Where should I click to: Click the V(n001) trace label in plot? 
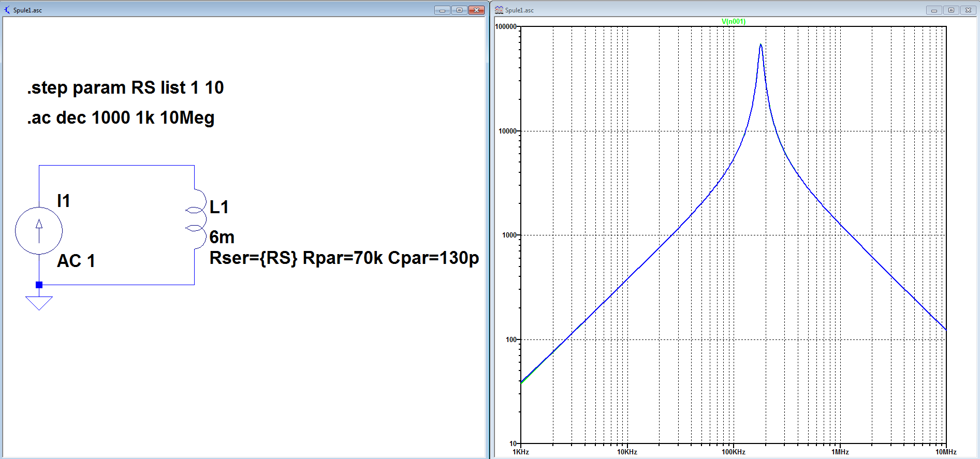734,21
